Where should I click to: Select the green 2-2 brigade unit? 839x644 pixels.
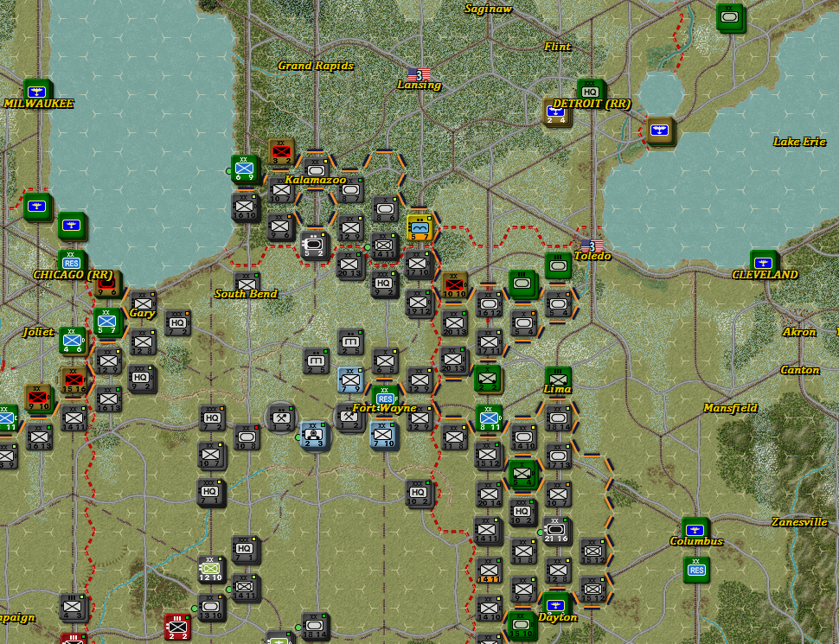pos(488,379)
